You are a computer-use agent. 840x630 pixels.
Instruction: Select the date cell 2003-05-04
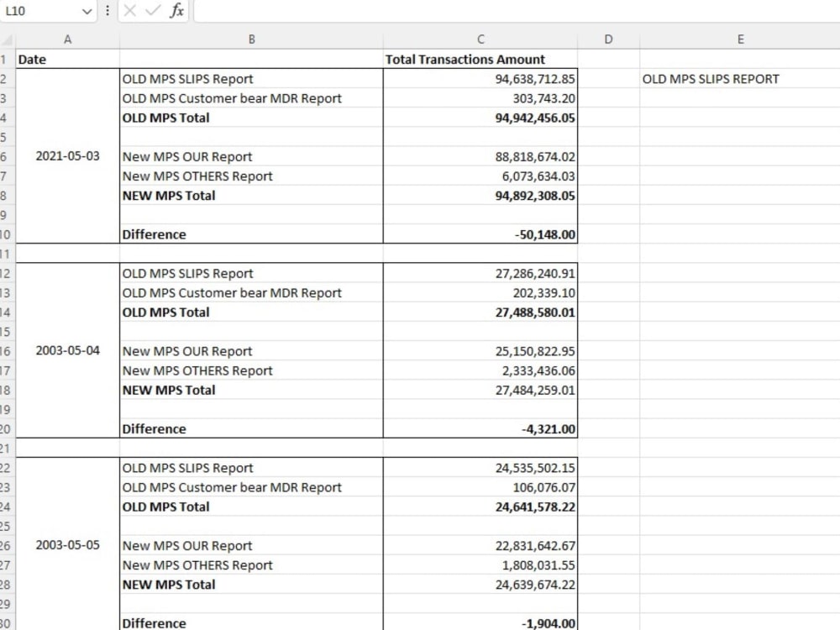pos(67,350)
